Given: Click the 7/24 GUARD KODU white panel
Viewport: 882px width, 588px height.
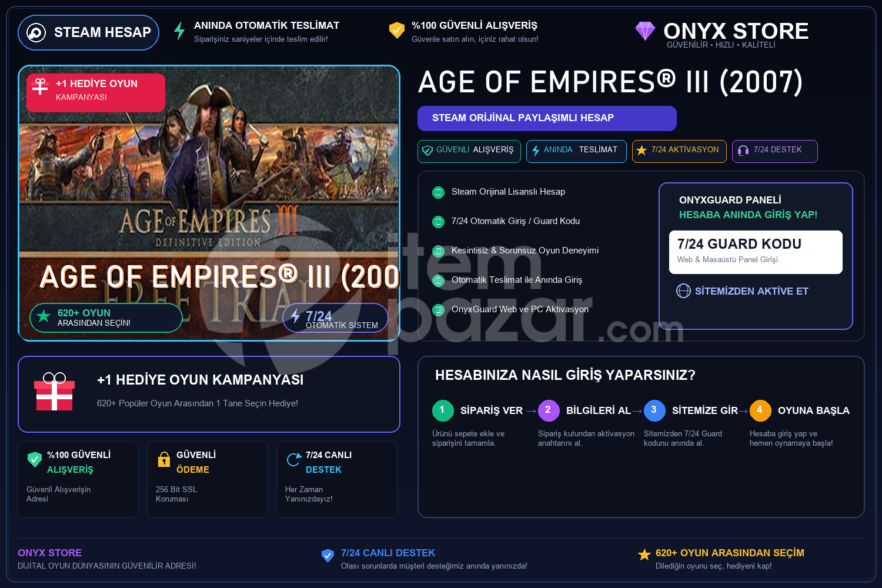Looking at the screenshot, I should pyautogui.click(x=756, y=252).
